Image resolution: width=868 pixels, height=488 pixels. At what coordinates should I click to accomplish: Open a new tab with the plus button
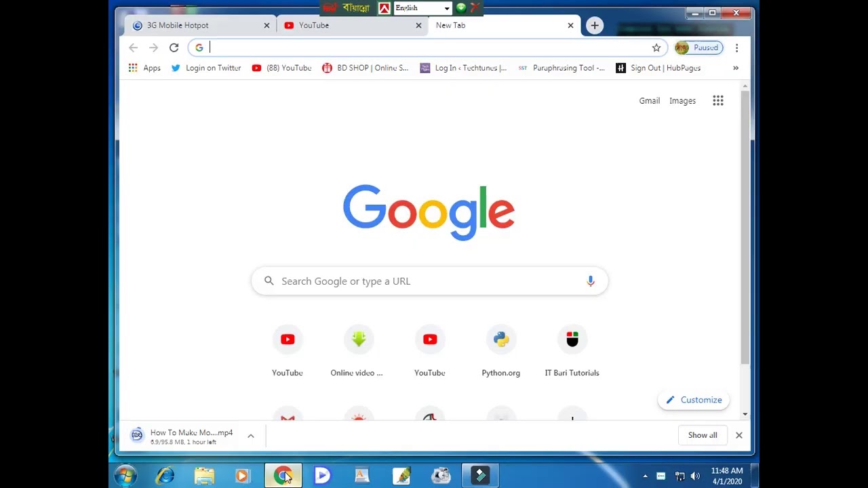click(594, 26)
